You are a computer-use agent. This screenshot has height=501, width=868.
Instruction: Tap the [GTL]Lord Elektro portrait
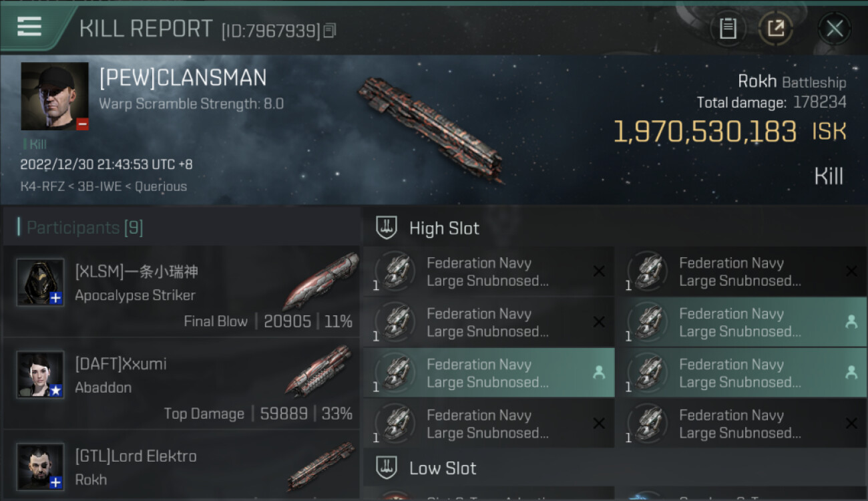(41, 466)
